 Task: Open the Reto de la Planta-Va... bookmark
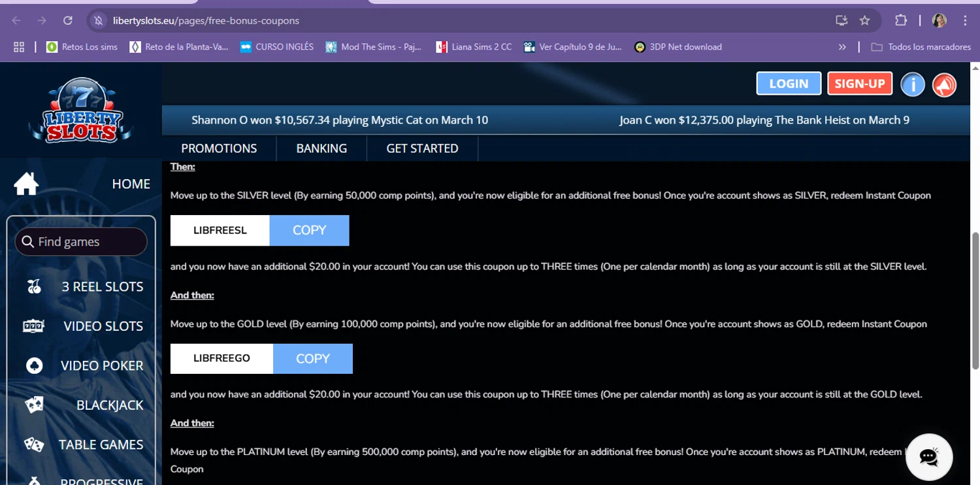tap(179, 47)
